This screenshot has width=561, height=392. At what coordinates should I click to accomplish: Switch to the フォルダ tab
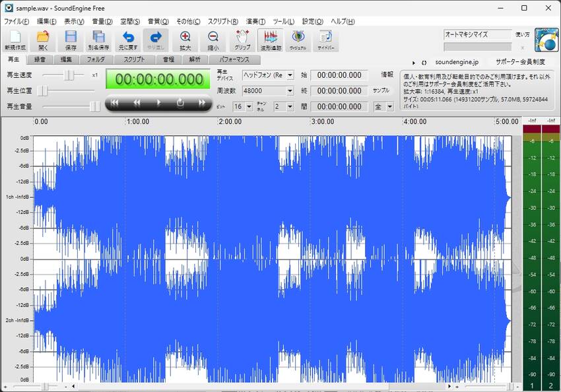pos(96,60)
